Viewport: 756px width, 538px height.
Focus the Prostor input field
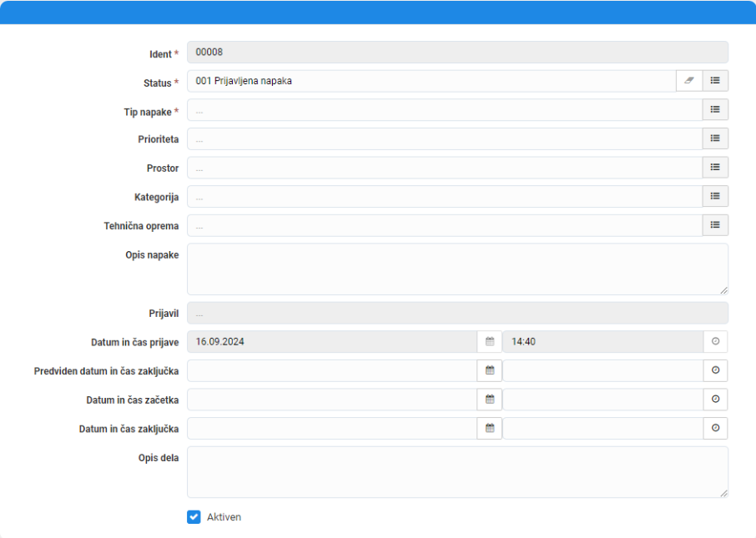click(445, 168)
